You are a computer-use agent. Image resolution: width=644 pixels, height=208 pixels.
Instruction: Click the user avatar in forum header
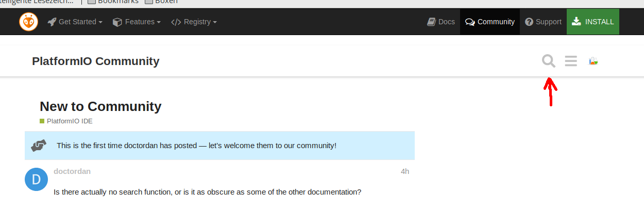pyautogui.click(x=594, y=61)
